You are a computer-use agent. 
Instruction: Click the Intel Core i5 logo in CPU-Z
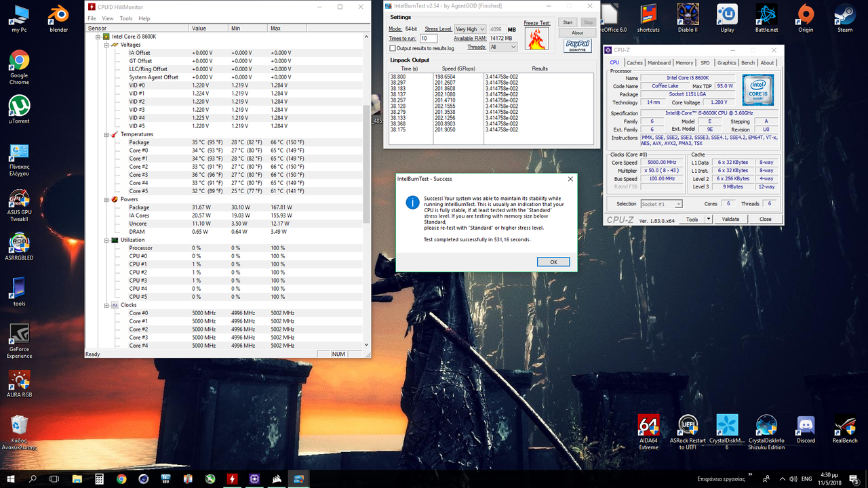pyautogui.click(x=758, y=91)
